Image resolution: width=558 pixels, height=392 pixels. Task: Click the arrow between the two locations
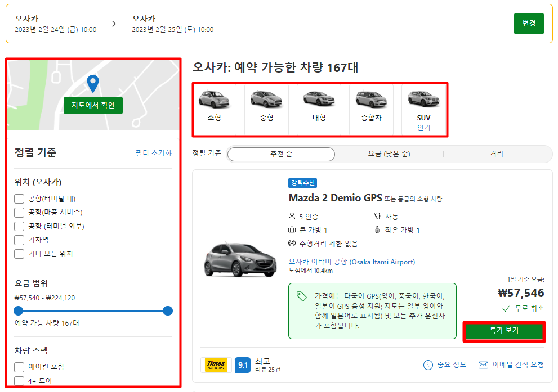point(114,24)
